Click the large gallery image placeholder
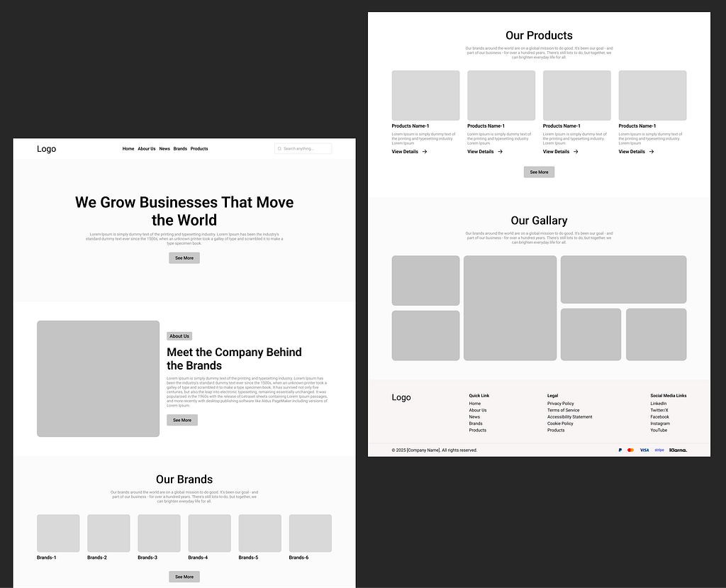726x588 pixels. 509,308
